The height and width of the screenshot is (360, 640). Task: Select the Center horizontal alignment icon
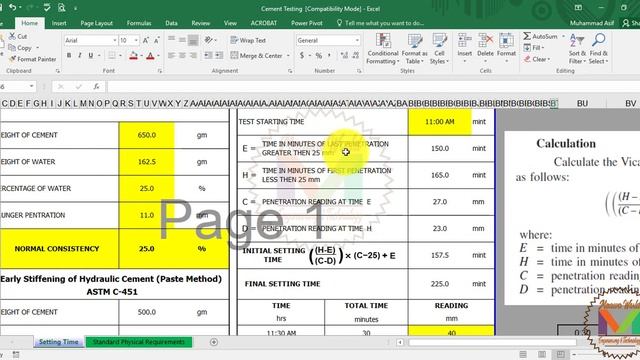tap(182, 56)
